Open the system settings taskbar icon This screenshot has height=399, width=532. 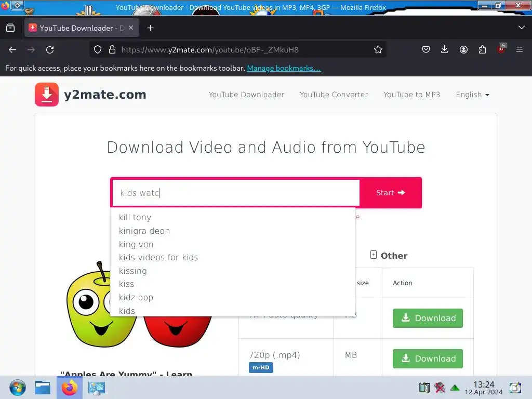click(x=96, y=388)
